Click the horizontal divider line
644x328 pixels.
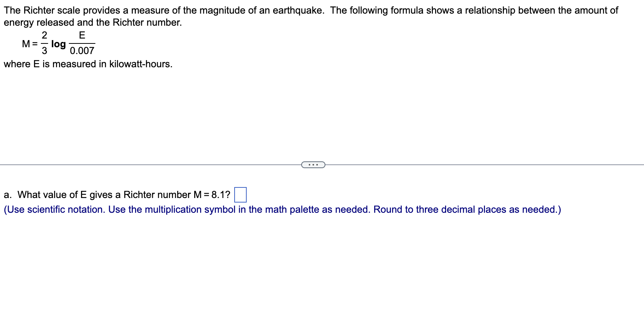pos(151,164)
